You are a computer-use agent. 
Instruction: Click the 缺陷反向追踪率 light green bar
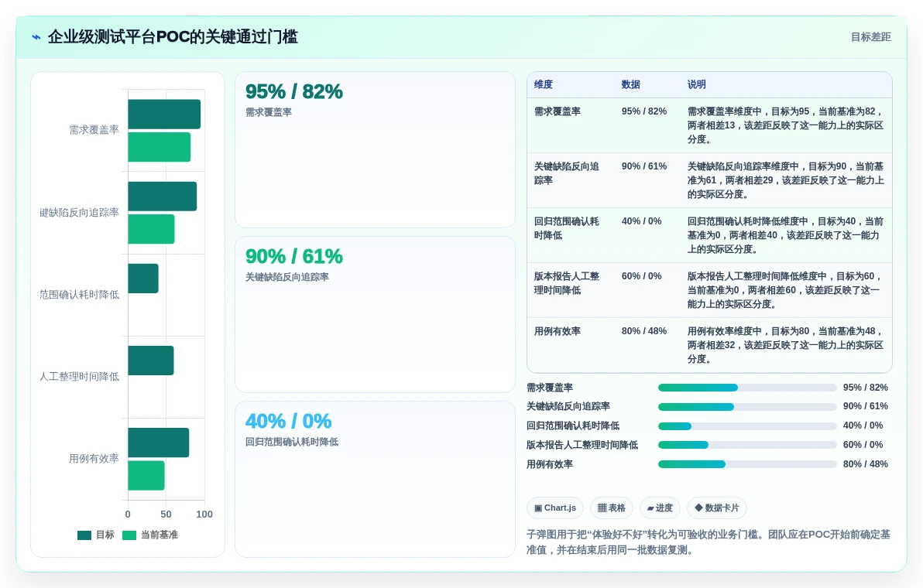pos(151,229)
